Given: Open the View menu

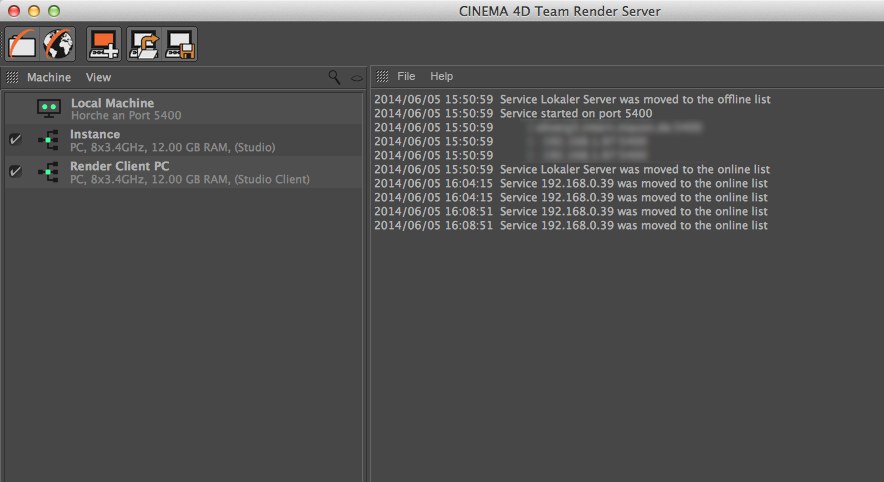Looking at the screenshot, I should pyautogui.click(x=98, y=77).
